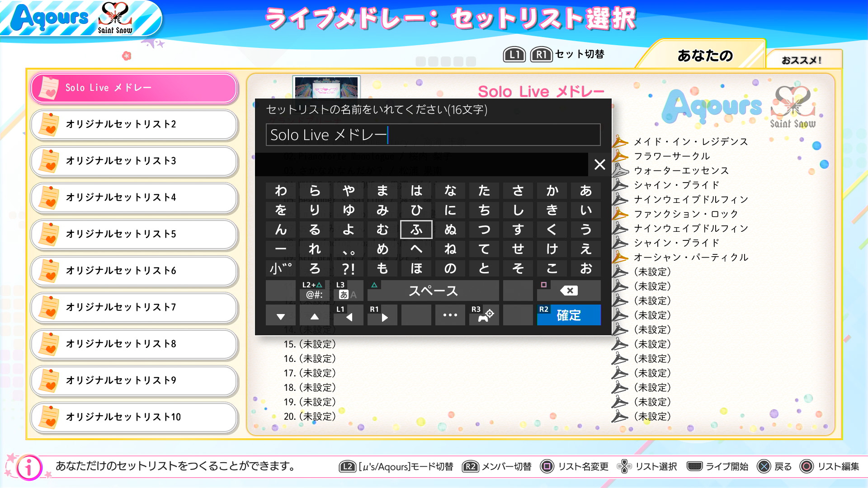Tap the お kana key
This screenshot has height=488, width=868.
click(586, 268)
